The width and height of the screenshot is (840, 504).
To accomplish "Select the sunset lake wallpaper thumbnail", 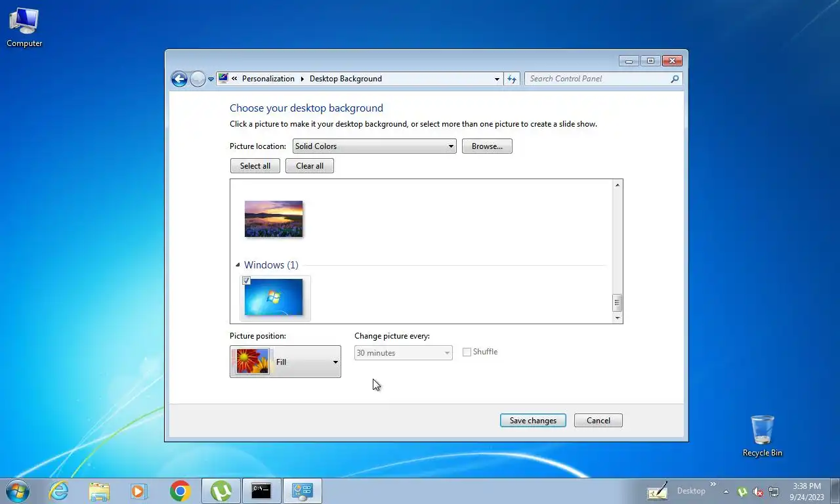I will click(x=274, y=219).
